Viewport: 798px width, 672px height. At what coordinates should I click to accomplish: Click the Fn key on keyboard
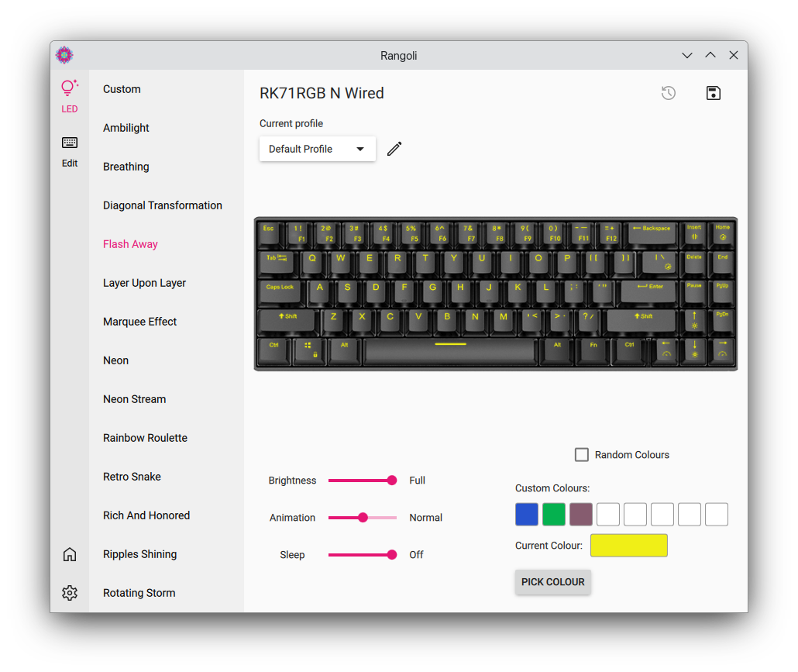click(593, 351)
